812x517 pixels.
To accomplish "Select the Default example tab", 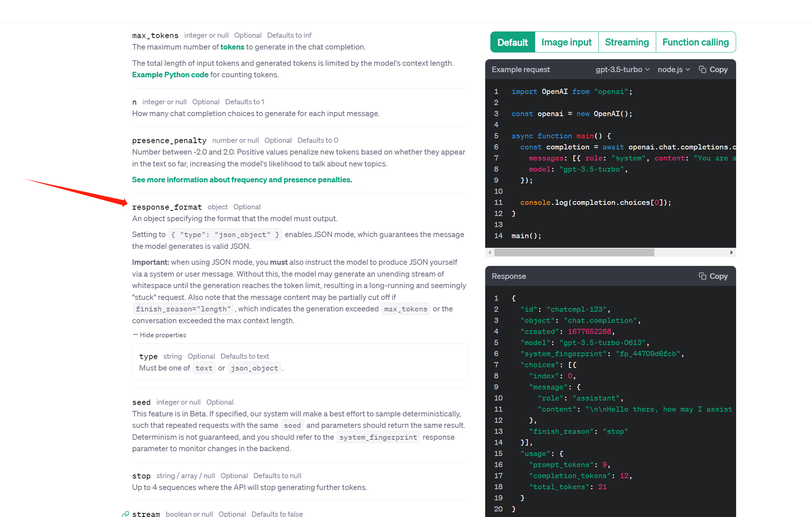I will pos(512,42).
